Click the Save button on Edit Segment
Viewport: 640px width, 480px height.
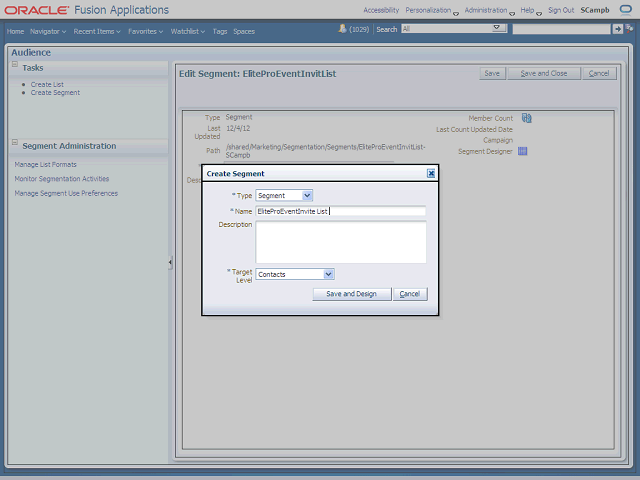(492, 73)
